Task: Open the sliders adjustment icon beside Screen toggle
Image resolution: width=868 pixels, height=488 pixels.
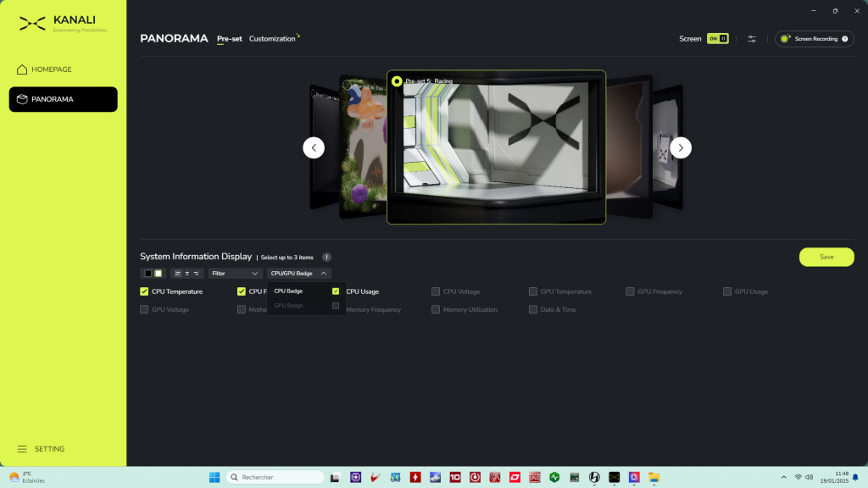Action: pos(752,39)
